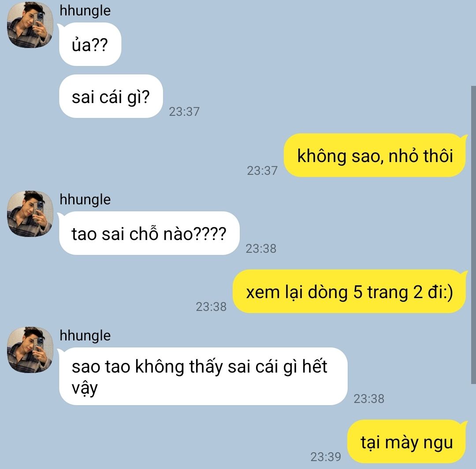
Task: Open the hhungle username above "ủa??"
Action: pos(85,11)
